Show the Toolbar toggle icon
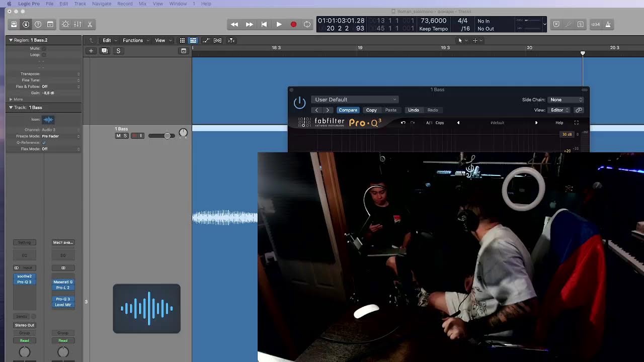 (50, 24)
